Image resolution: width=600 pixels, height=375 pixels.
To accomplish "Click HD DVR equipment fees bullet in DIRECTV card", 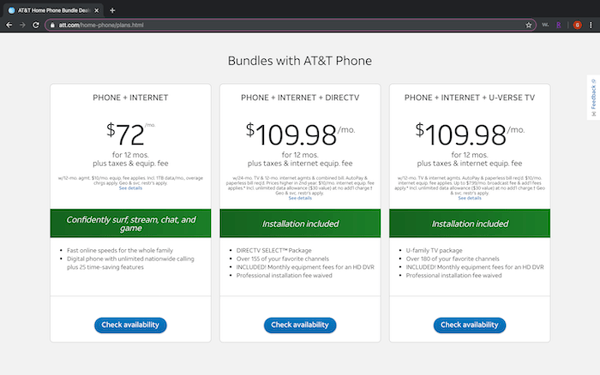I will pyautogui.click(x=305, y=267).
